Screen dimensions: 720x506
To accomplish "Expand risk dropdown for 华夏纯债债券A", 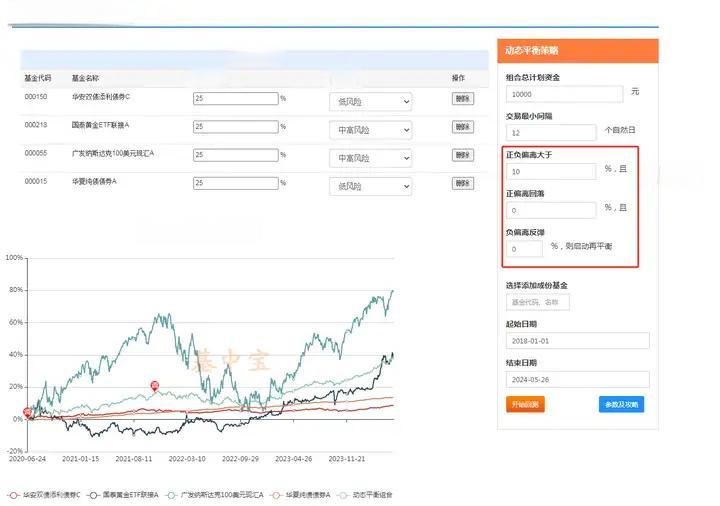I will [x=370, y=186].
